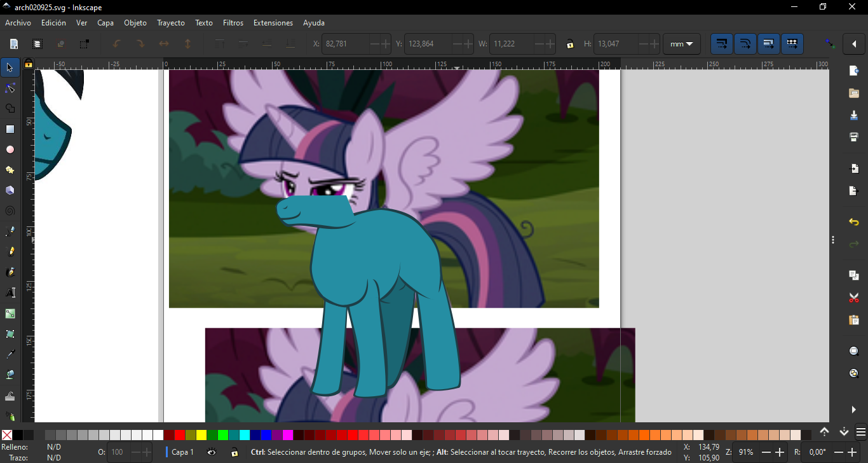Screen dimensions: 868x463
Task: Pick the Calligraphy pen tool
Action: [x=10, y=272]
